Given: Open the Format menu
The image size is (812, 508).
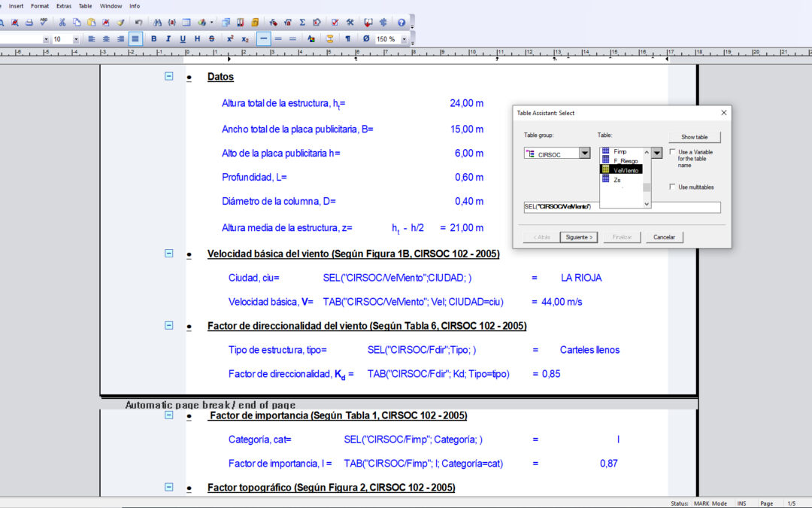Looking at the screenshot, I should 40,6.
